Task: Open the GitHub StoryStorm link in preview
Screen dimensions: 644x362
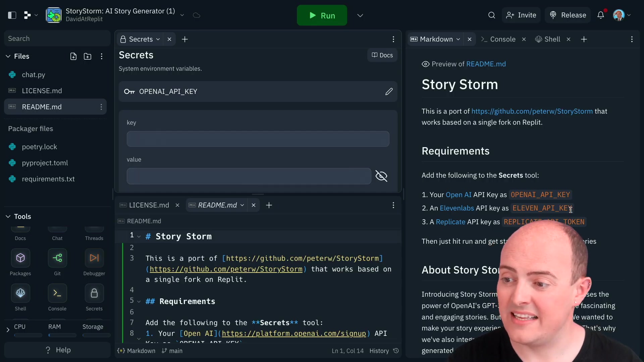Action: [x=532, y=111]
